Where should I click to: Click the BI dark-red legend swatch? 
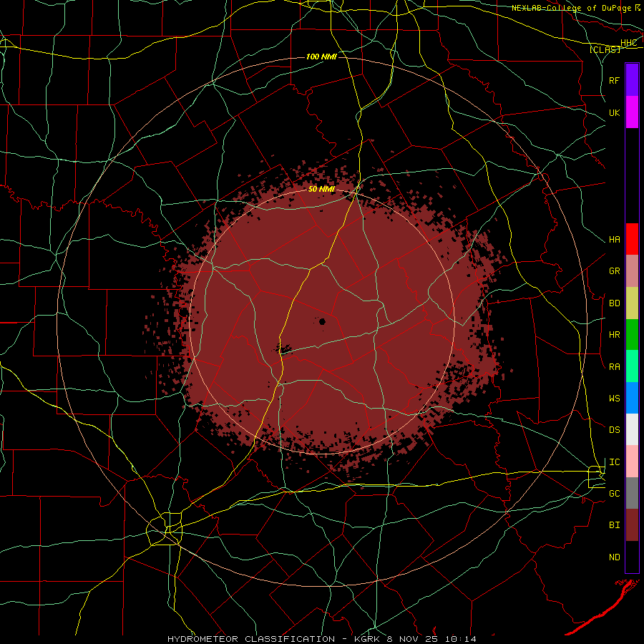click(x=632, y=525)
